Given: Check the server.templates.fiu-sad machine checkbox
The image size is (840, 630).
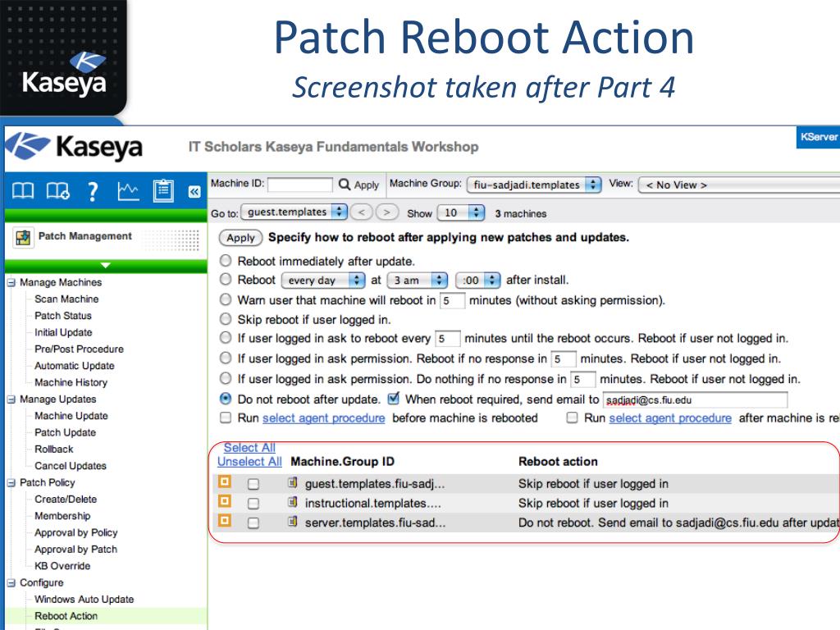Looking at the screenshot, I should point(253,523).
